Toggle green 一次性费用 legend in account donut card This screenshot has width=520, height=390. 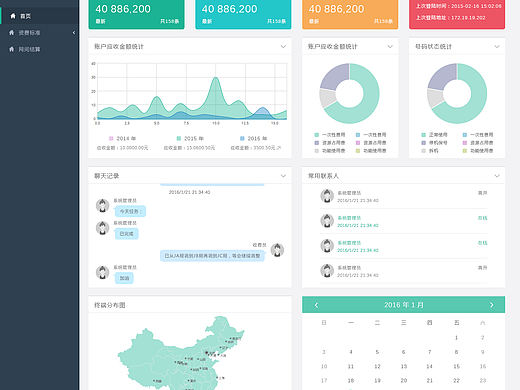(x=330, y=135)
